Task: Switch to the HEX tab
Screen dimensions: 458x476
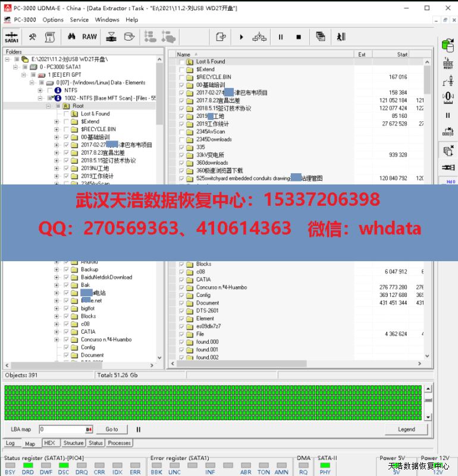Action: pos(49,443)
